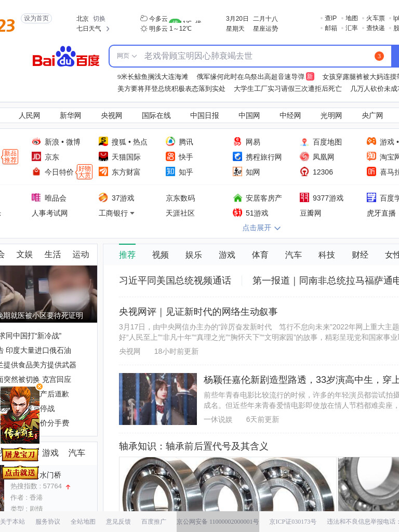Screen dimensions: 399x532
Task: Switch to the 推荐 feed tab
Action: 127,255
